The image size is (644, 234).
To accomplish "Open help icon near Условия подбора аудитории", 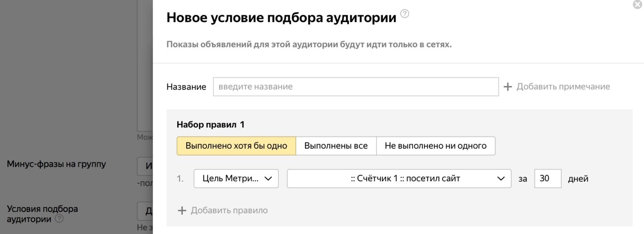I will point(59,219).
